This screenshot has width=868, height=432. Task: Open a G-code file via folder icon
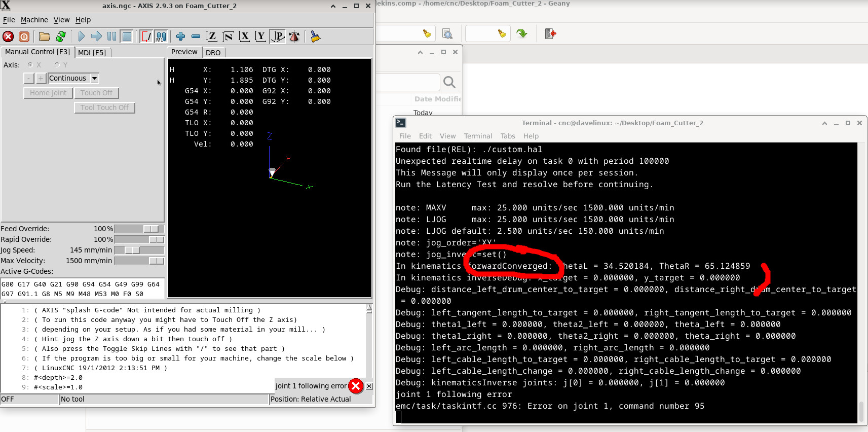click(45, 37)
